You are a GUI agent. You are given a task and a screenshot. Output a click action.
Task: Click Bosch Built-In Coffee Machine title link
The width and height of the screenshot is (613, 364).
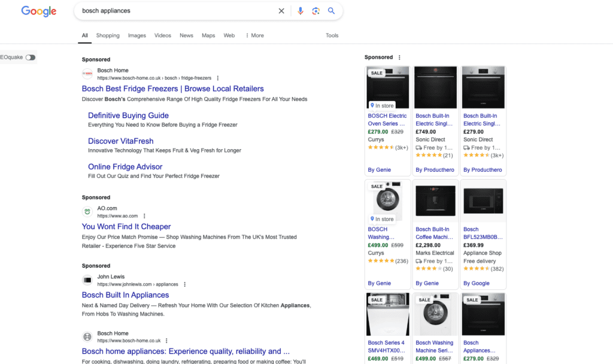(x=435, y=233)
